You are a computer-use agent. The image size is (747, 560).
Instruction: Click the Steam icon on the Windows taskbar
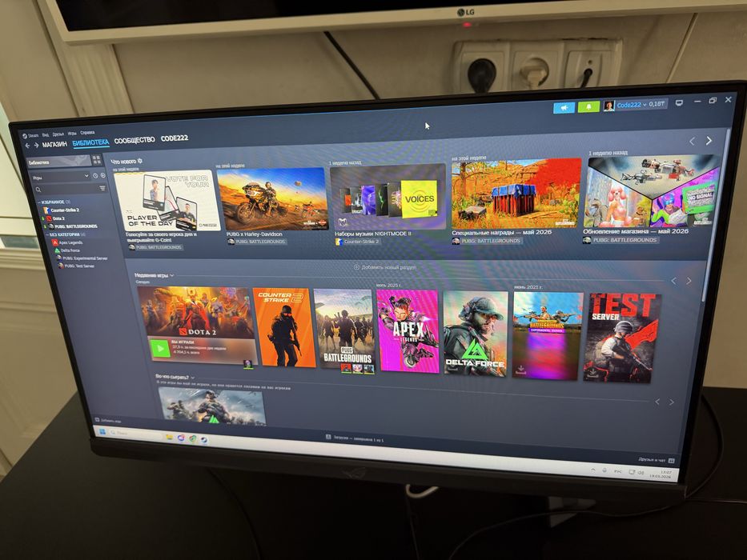(x=203, y=439)
